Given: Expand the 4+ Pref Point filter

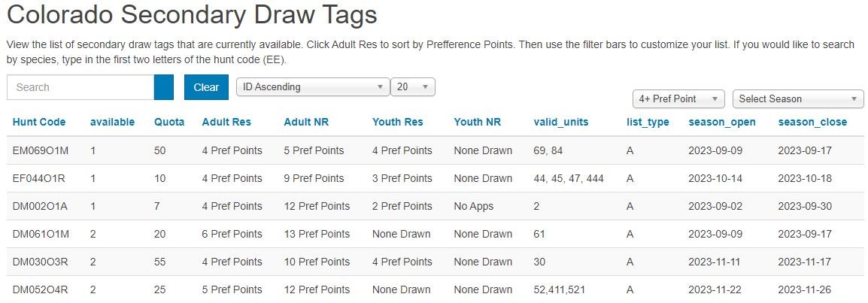Looking at the screenshot, I should (678, 99).
